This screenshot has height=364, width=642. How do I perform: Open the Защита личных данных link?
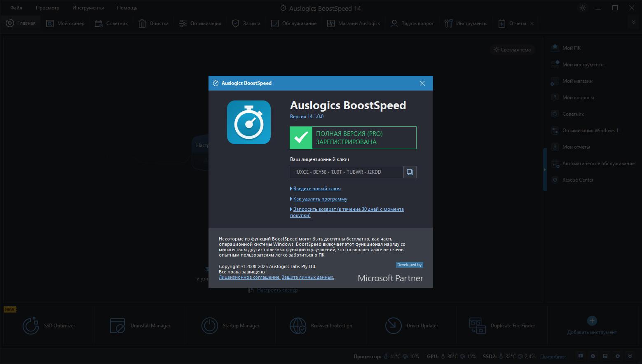point(308,277)
